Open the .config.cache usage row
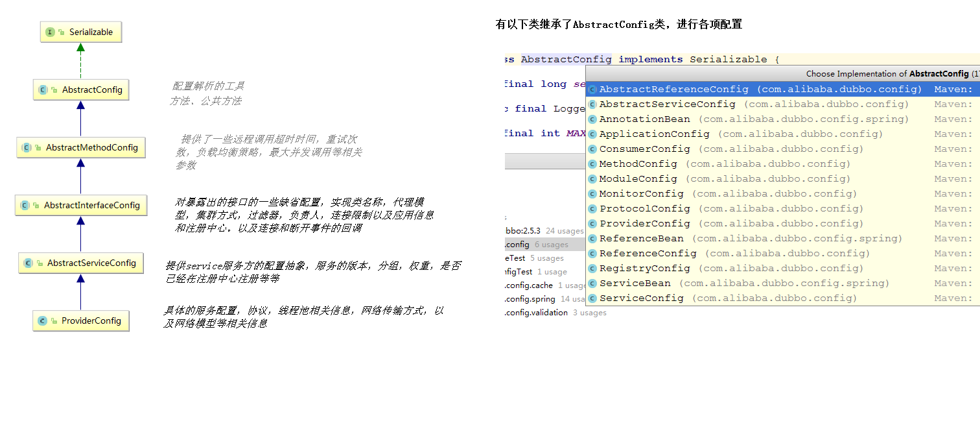980x423 pixels. click(x=545, y=285)
